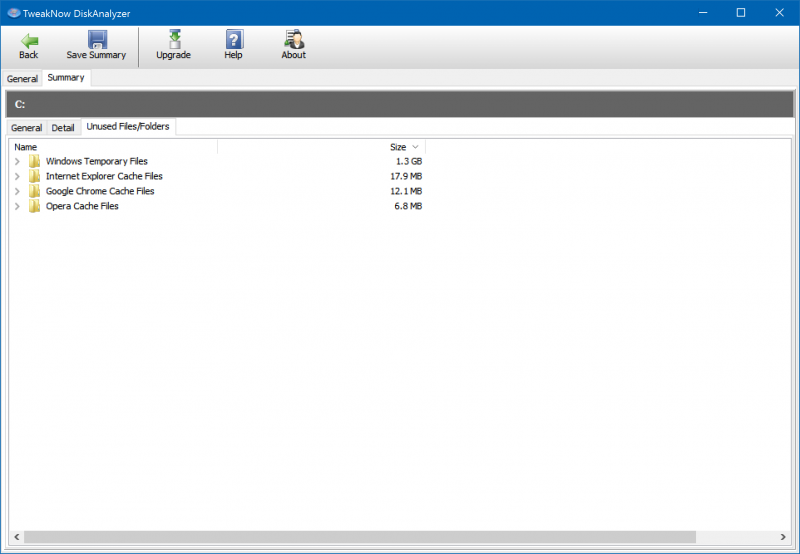
Task: Click the horizontal scrollbar thumb
Action: [360, 537]
